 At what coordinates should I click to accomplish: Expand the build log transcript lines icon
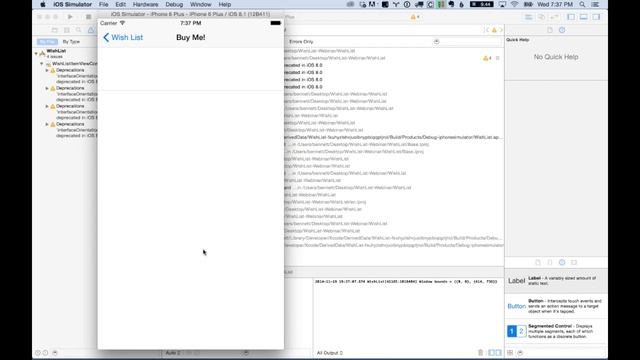[x=498, y=58]
